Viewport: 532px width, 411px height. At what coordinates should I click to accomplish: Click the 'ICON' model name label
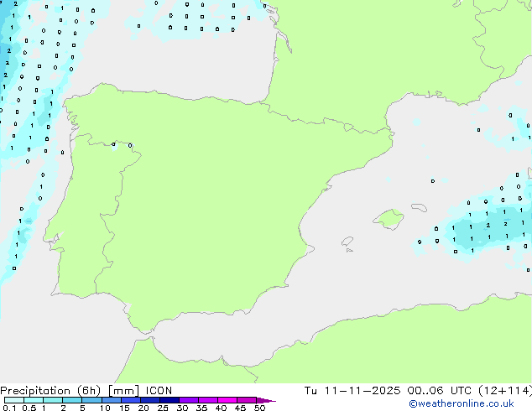coord(159,391)
